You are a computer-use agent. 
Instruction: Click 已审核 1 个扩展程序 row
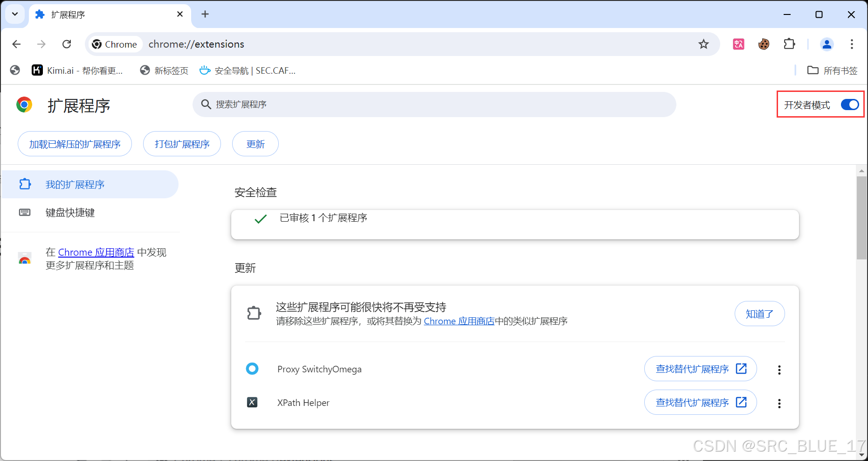tap(515, 224)
